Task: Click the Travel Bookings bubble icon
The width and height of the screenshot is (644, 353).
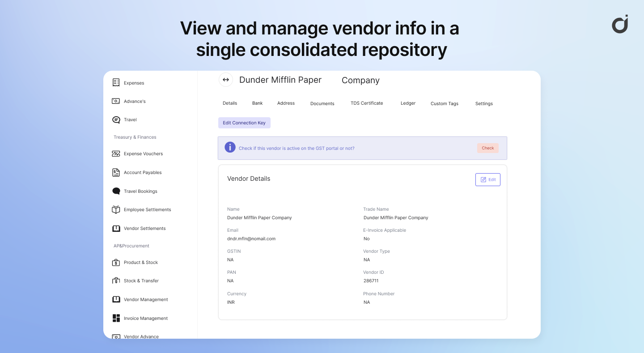Action: pyautogui.click(x=116, y=191)
